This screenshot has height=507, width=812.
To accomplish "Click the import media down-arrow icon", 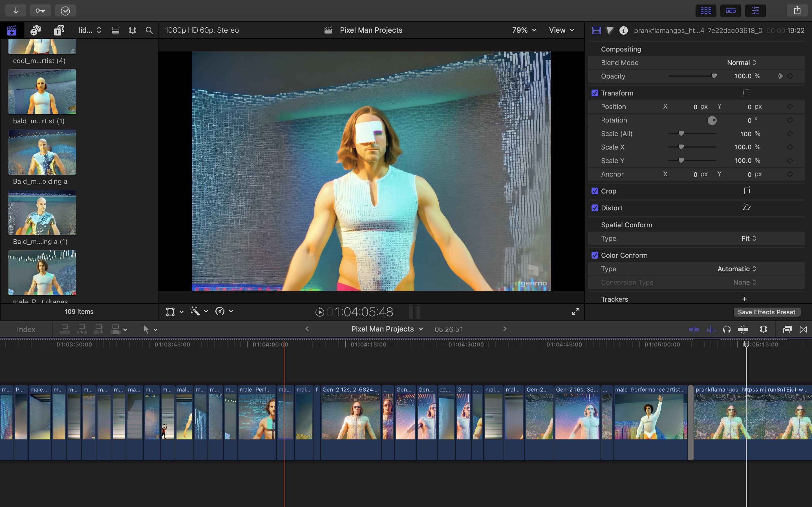I will click(x=16, y=11).
